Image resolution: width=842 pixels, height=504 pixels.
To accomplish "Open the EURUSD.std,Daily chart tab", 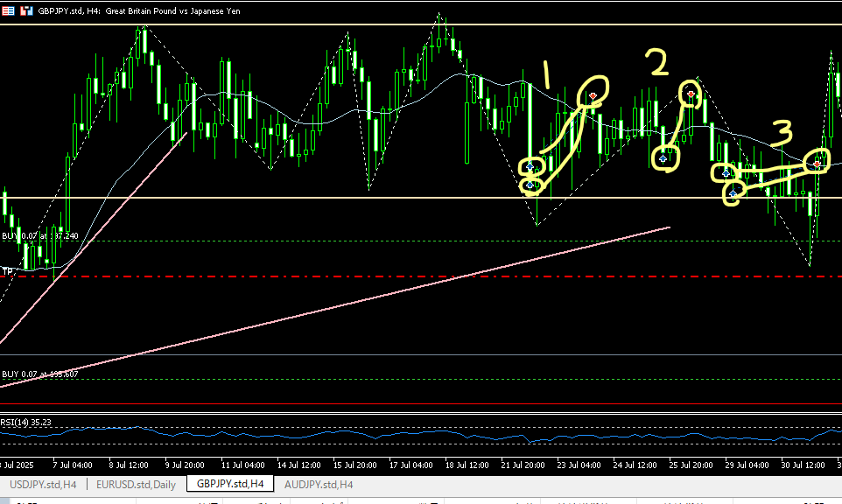I will (136, 484).
